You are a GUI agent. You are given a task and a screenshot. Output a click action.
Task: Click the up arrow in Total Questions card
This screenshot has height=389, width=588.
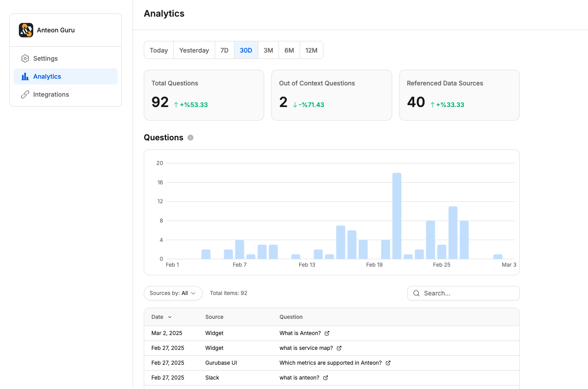(177, 104)
